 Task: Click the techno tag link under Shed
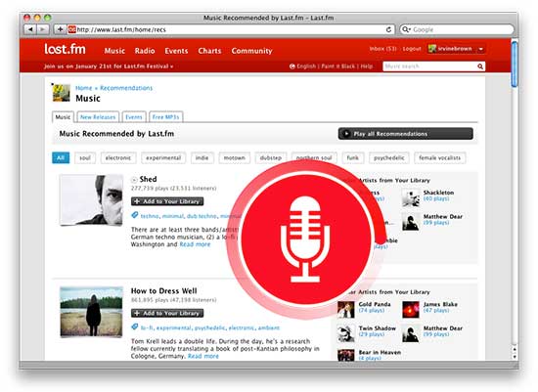[150, 216]
